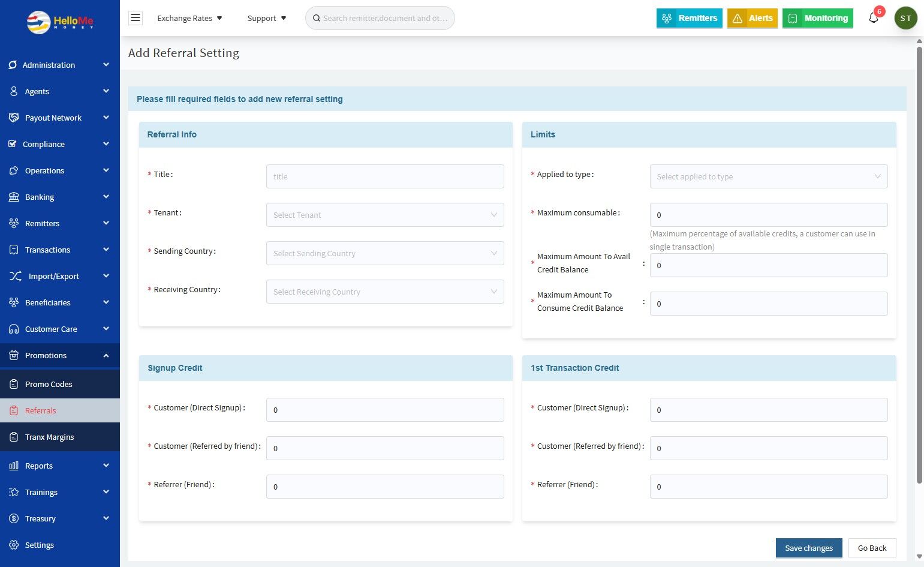Focus the Title input field
This screenshot has width=924, height=567.
[x=385, y=176]
